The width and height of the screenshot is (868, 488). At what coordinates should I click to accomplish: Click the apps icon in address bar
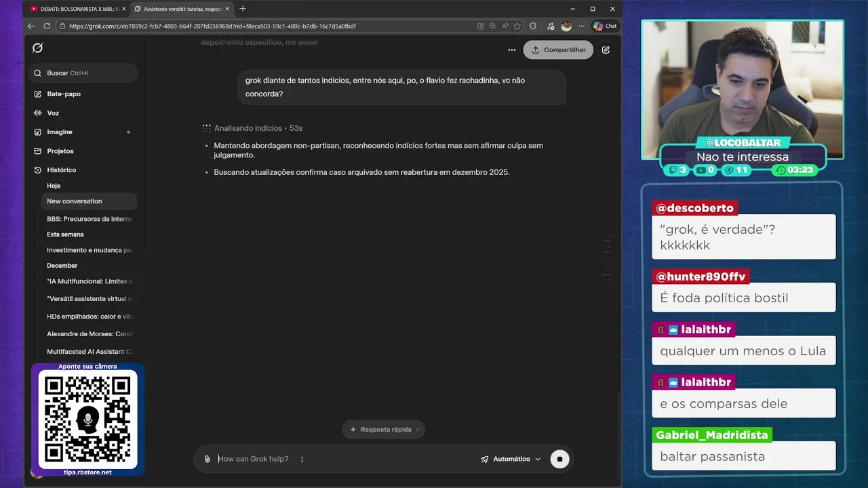pyautogui.click(x=481, y=26)
